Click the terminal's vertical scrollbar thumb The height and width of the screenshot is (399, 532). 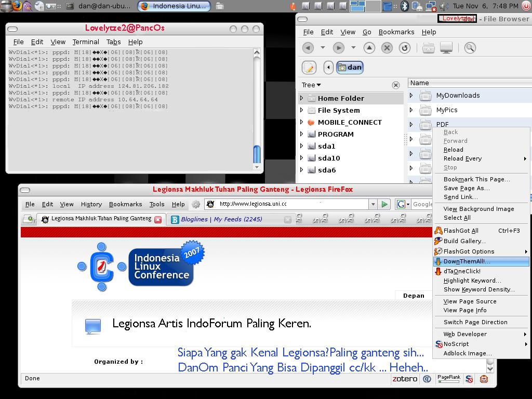tap(257, 154)
